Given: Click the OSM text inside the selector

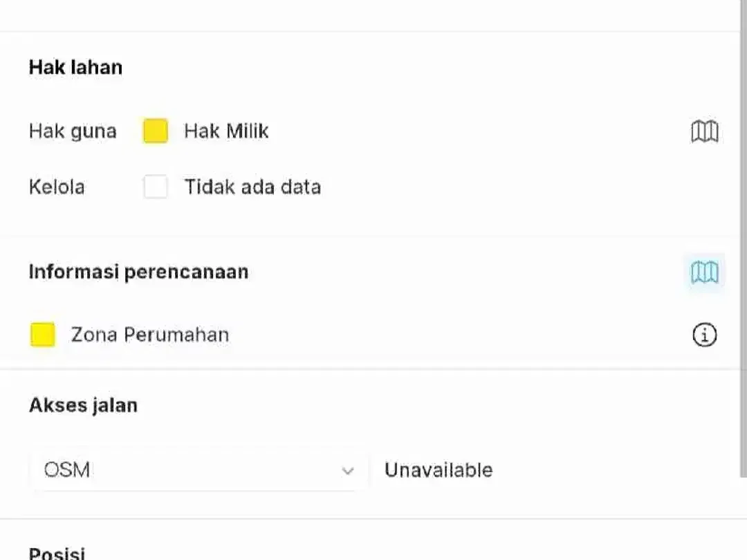Looking at the screenshot, I should point(67,470).
